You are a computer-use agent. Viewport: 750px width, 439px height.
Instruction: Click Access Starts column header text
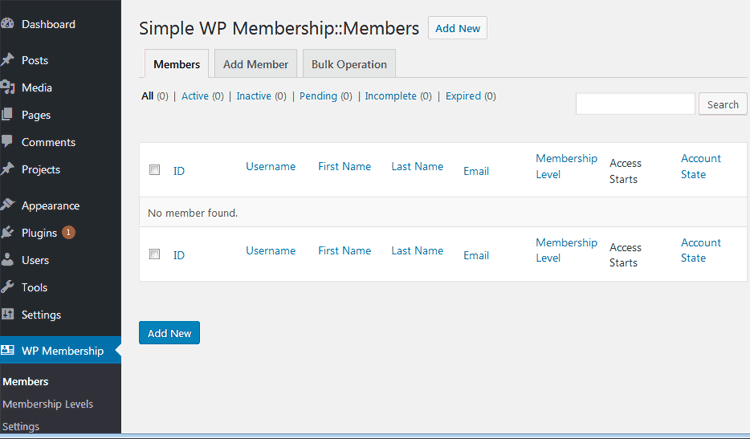[x=625, y=171]
